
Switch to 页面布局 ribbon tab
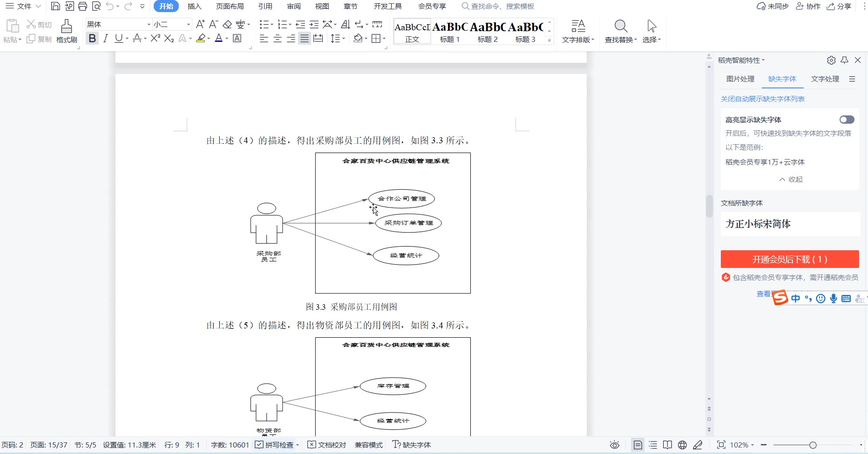[230, 6]
